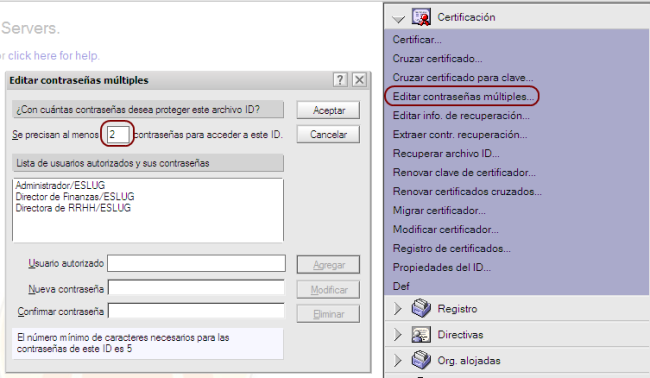Collapse the Certificación section arrow

click(x=398, y=19)
